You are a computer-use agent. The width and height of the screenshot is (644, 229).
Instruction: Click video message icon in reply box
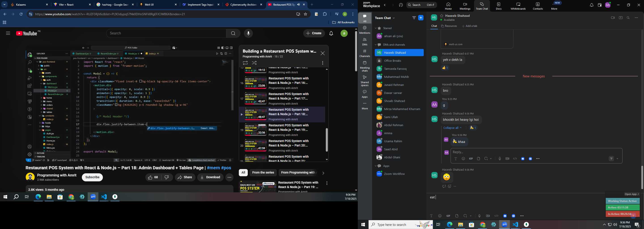pos(507,159)
